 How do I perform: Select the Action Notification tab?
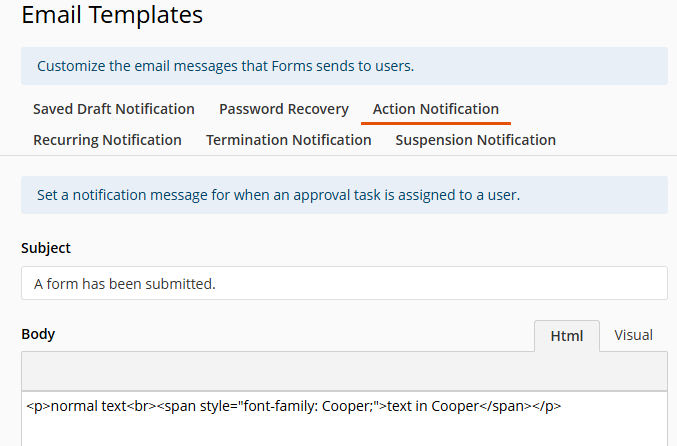[x=436, y=109]
